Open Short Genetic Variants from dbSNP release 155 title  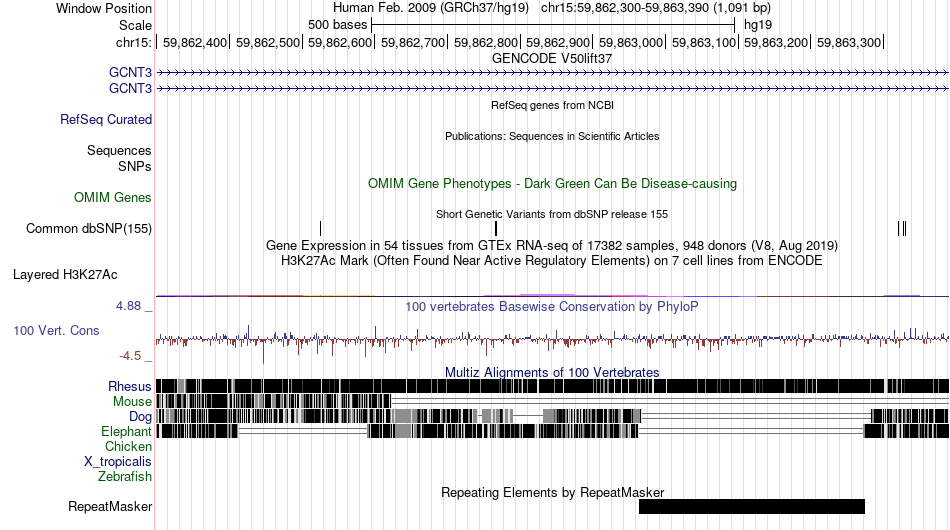click(x=552, y=214)
